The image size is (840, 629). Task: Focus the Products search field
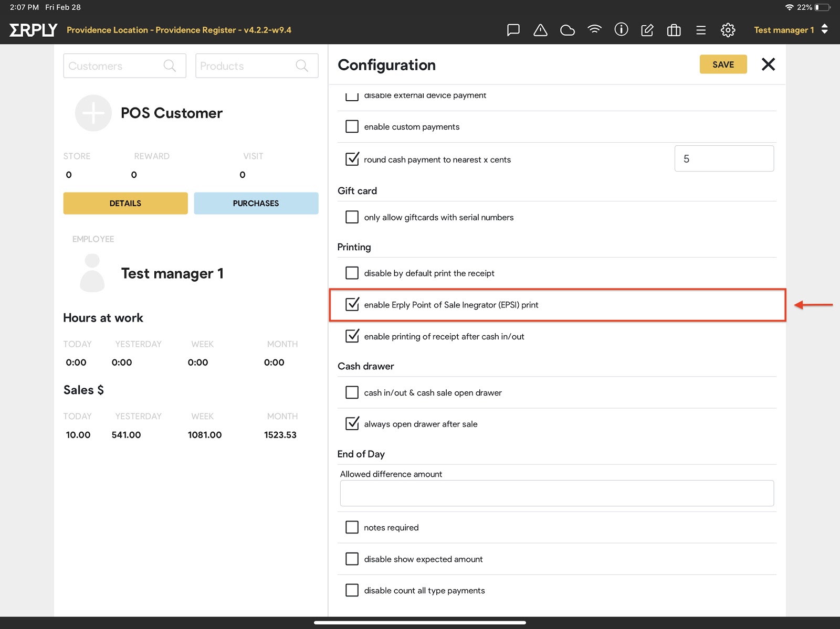click(x=257, y=66)
